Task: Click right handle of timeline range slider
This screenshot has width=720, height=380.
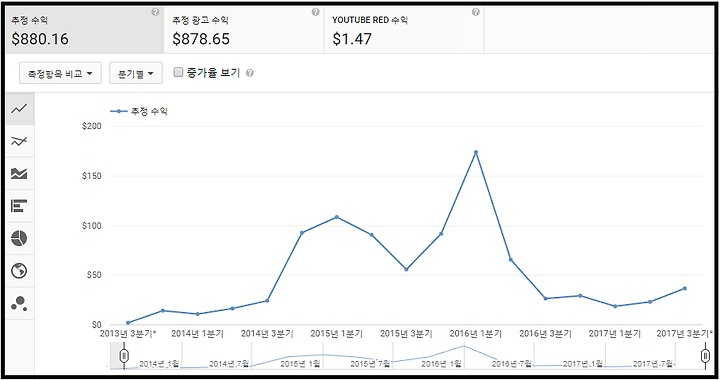Action: pos(706,356)
